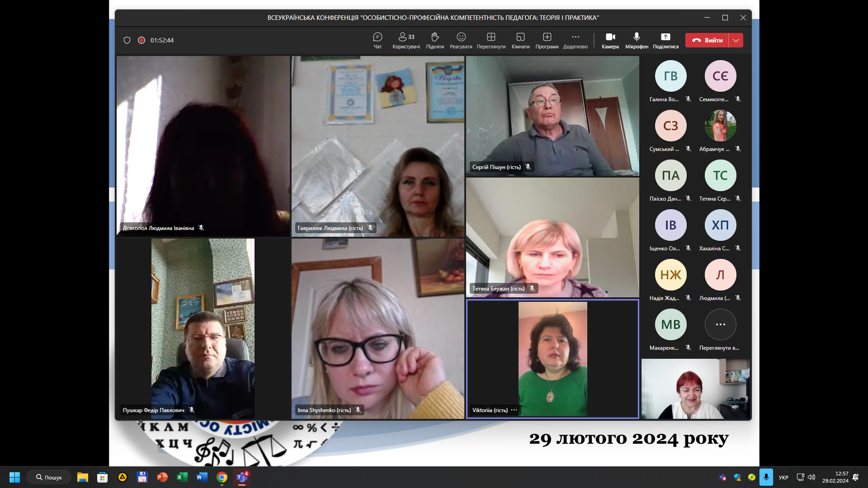Click the НЖ avatar of Надія

pyautogui.click(x=670, y=275)
